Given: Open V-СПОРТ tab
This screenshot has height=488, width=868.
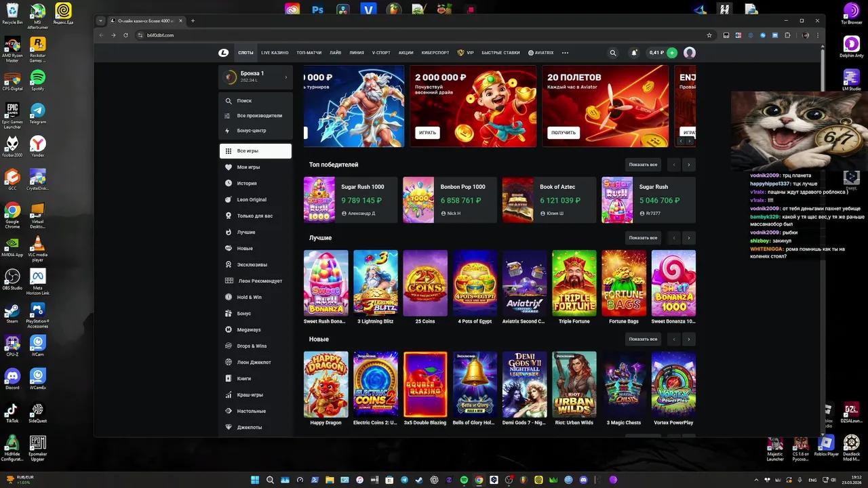Looking at the screenshot, I should pos(381,53).
